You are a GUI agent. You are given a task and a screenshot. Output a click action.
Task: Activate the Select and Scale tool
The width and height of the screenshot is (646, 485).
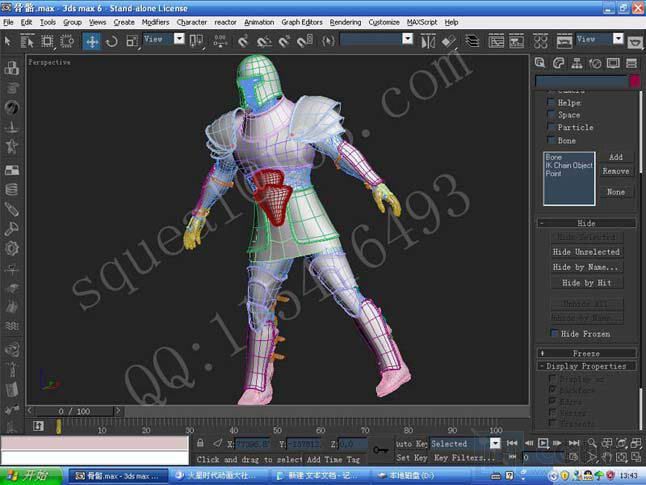132,41
